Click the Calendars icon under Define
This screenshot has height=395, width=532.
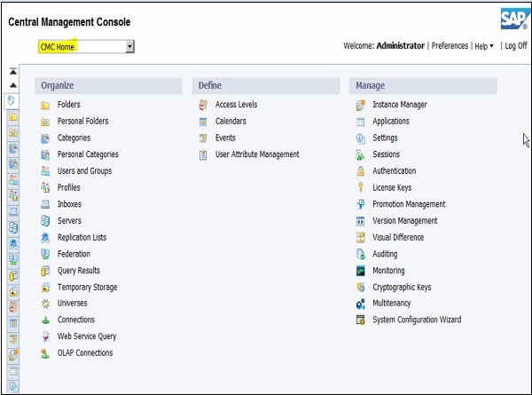pyautogui.click(x=203, y=122)
